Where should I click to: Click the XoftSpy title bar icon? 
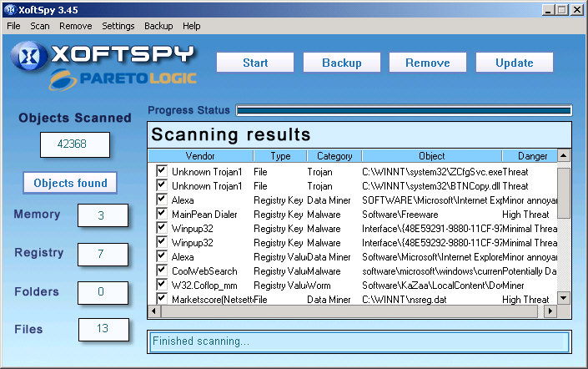coord(11,10)
